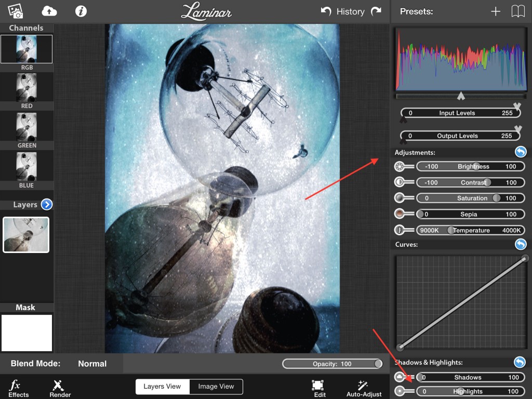532x399 pixels.
Task: Reset the Curves section
Action: coord(521,244)
